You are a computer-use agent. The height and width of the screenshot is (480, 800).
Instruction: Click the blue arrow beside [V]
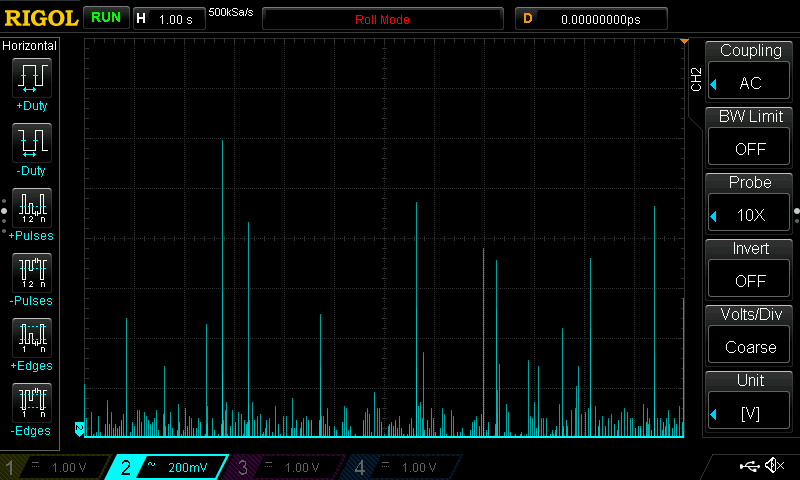coord(714,415)
